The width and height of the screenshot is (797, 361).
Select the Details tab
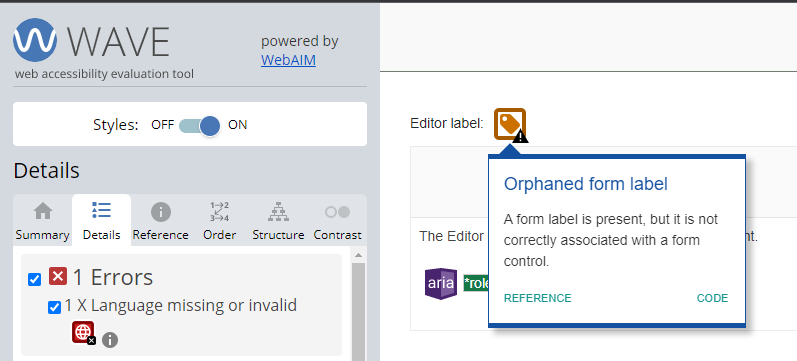102,221
